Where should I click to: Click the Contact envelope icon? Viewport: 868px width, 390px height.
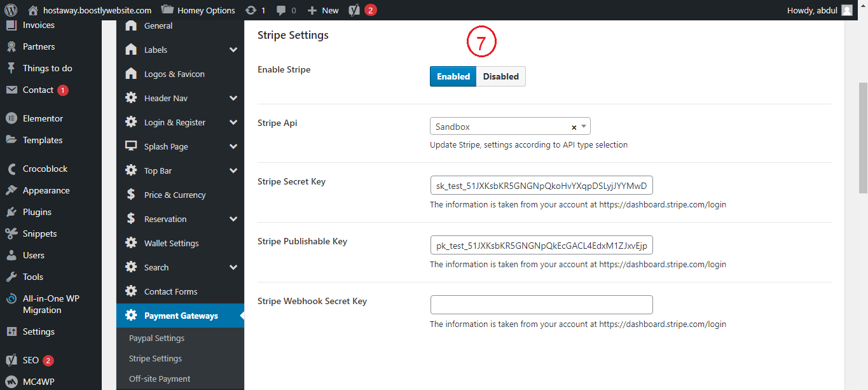click(11, 90)
